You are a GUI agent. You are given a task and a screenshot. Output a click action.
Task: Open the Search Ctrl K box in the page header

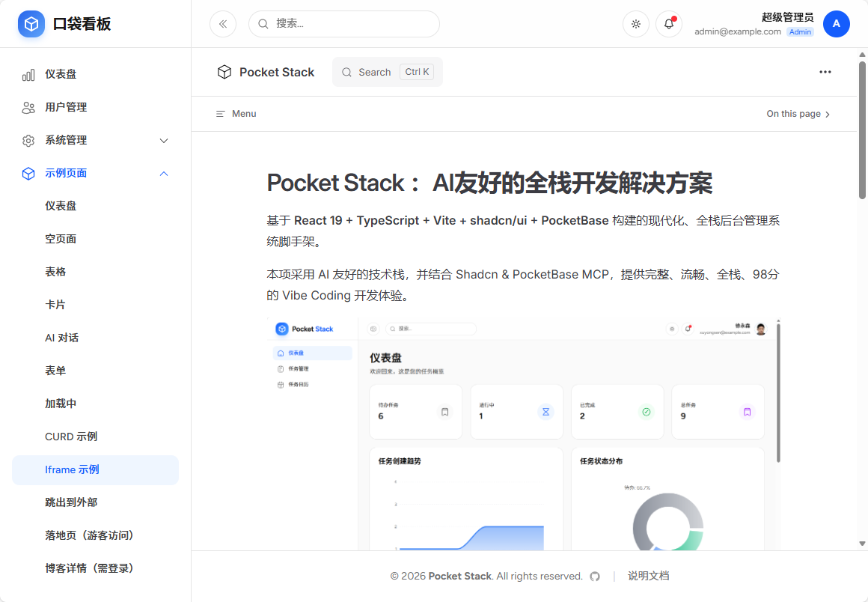pyautogui.click(x=387, y=71)
